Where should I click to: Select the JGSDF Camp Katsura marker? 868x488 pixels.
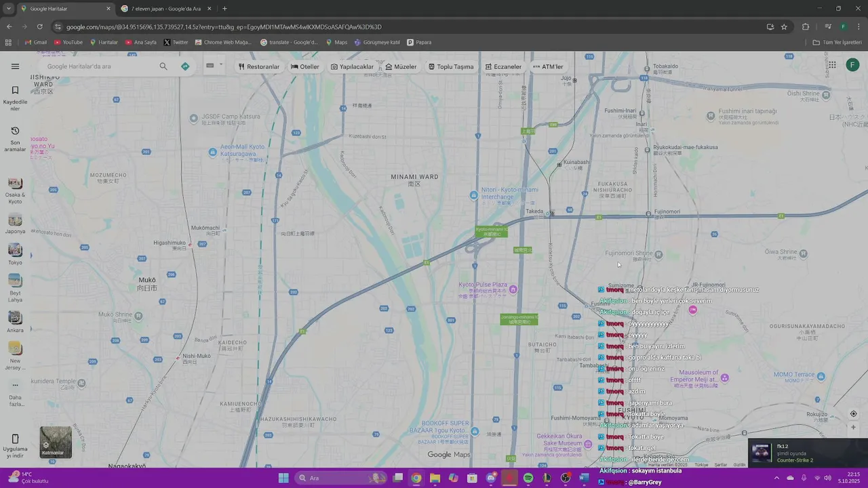[194, 118]
